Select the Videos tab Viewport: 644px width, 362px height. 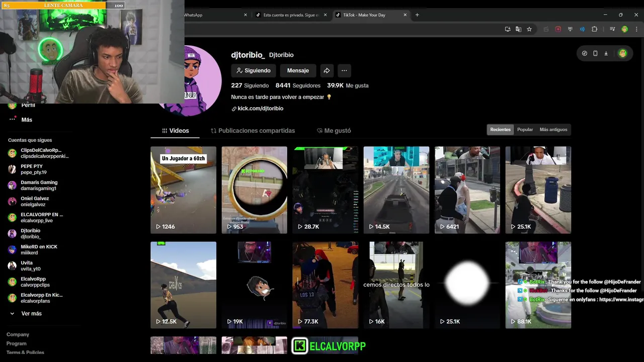point(175,130)
